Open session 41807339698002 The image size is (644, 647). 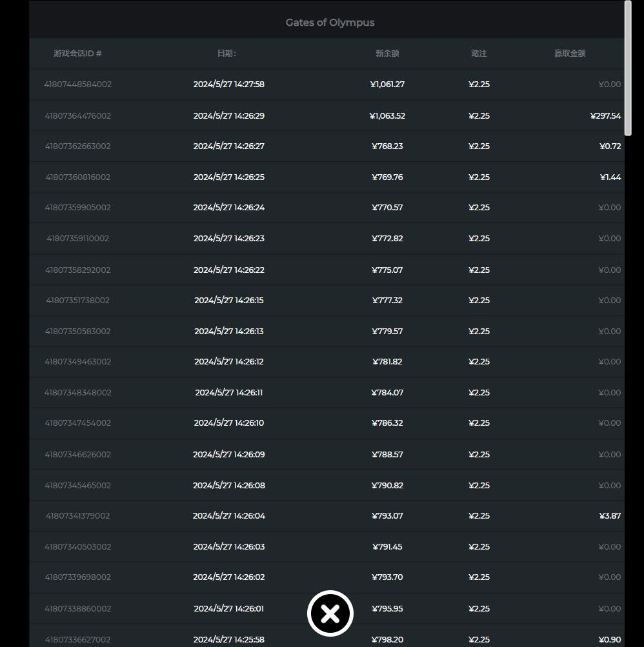78,577
